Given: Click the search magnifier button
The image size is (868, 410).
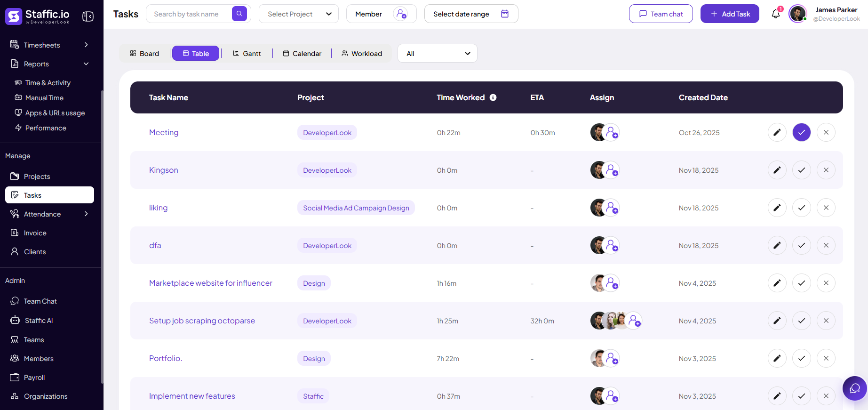Looking at the screenshot, I should 239,14.
